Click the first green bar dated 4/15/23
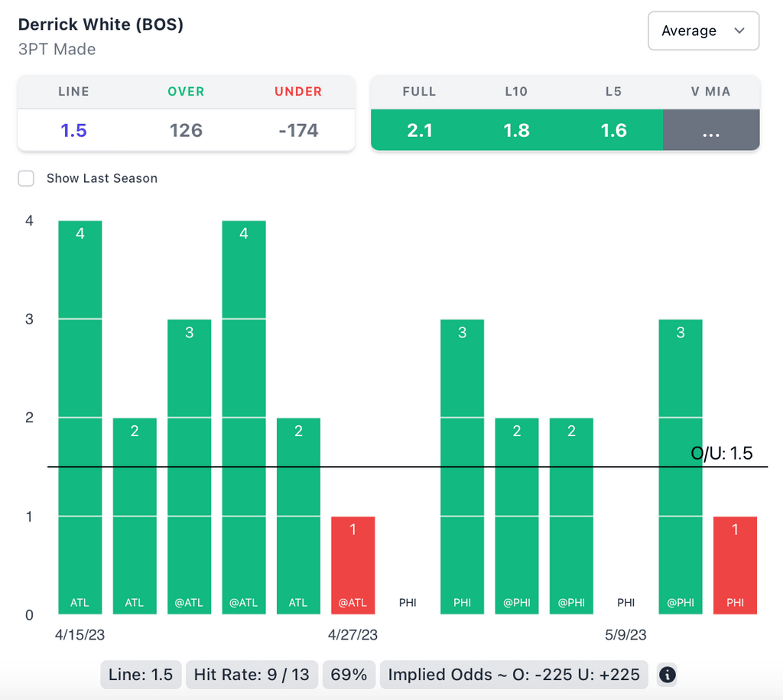This screenshot has width=783, height=700. 80,417
